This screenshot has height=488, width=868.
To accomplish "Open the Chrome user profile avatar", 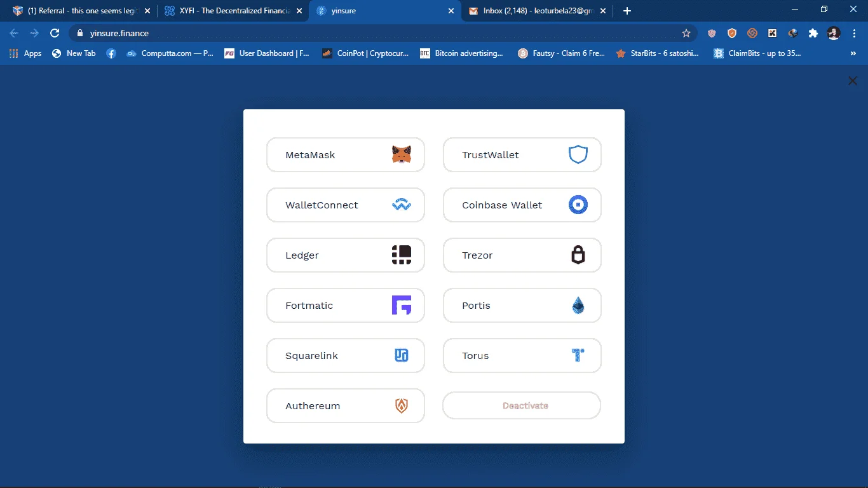I will pyautogui.click(x=834, y=33).
